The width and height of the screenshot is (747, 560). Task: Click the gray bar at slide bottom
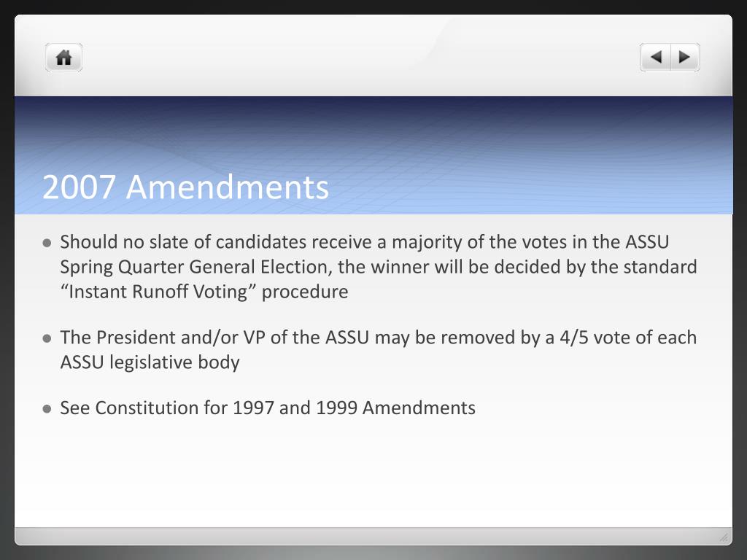pyautogui.click(x=373, y=536)
